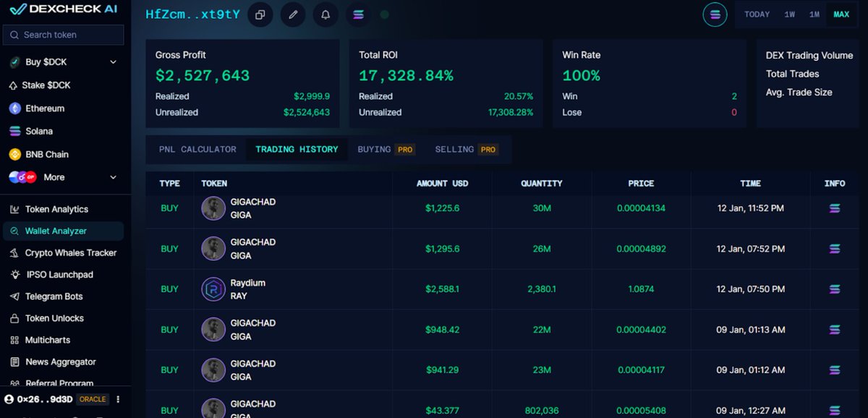Click GIGACHAD token avatar in $1,225.6 row
The width and height of the screenshot is (868, 418).
coord(213,208)
